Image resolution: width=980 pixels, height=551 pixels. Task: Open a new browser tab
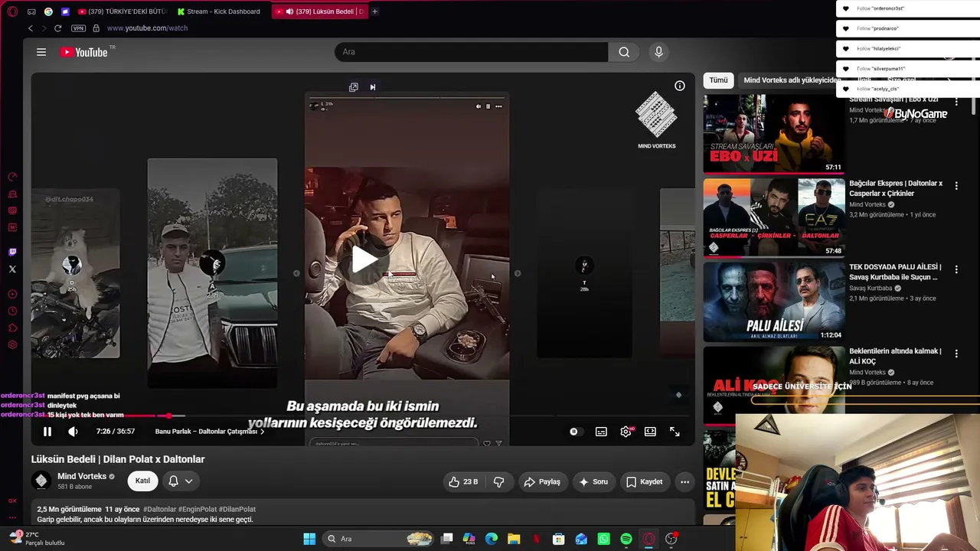(x=374, y=11)
